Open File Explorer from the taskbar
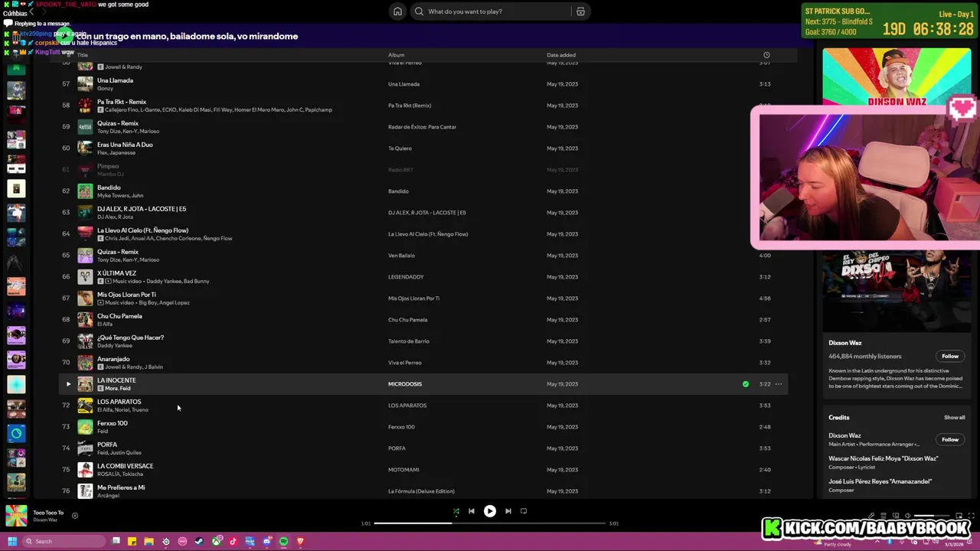The width and height of the screenshot is (980, 551). coord(149,542)
